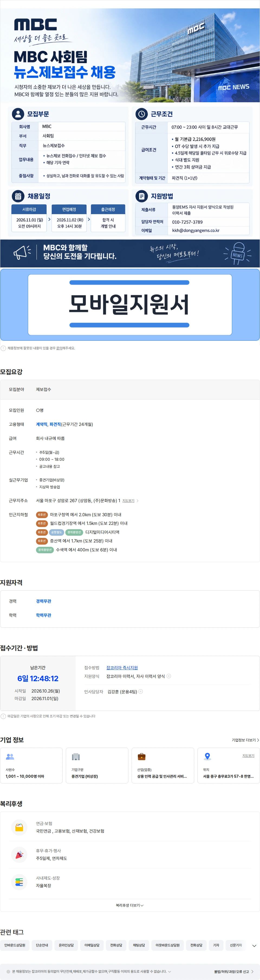Click the 디지털미디어시티역 station text
Screen dimensions: 260x980
[102, 532]
